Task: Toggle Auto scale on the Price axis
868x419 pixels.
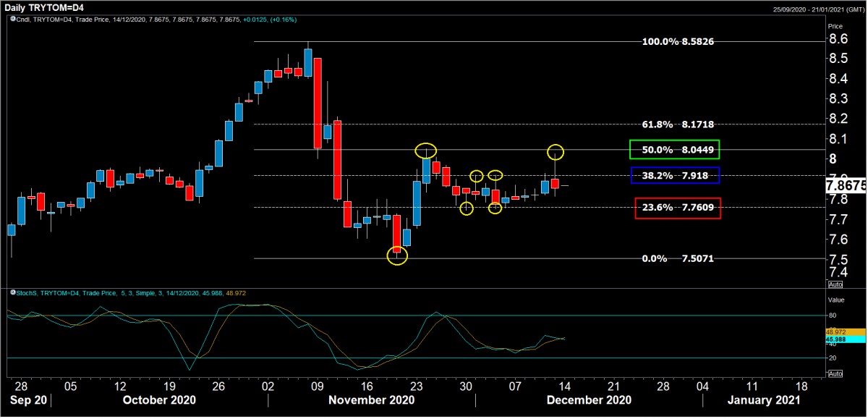Action: [834, 285]
